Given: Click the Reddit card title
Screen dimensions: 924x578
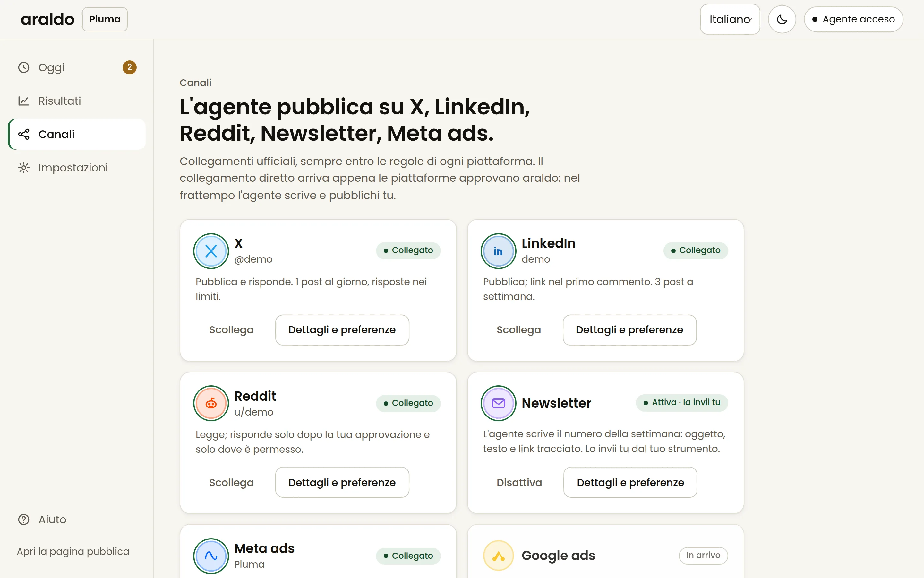Looking at the screenshot, I should (255, 396).
